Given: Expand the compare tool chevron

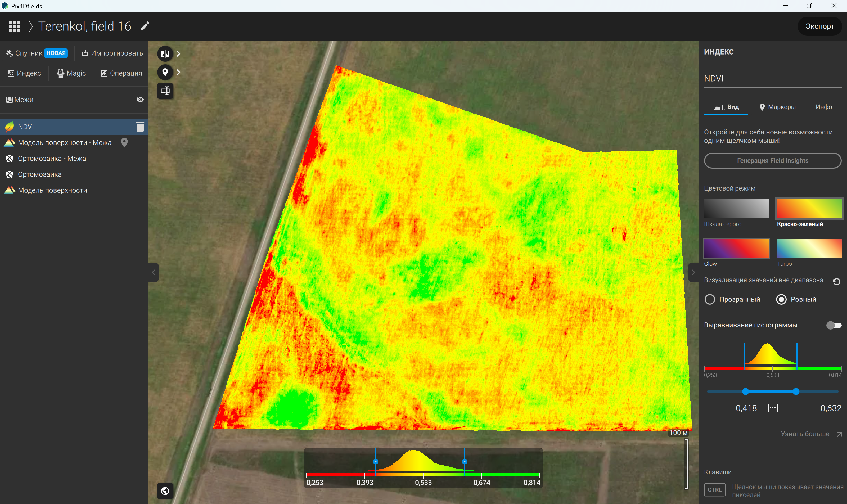Looking at the screenshot, I should 178,54.
